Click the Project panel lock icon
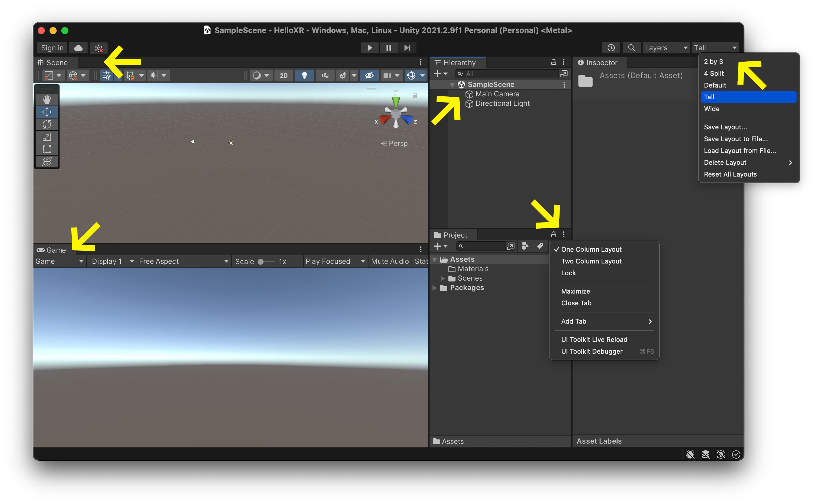The height and width of the screenshot is (504, 819). pyautogui.click(x=553, y=234)
